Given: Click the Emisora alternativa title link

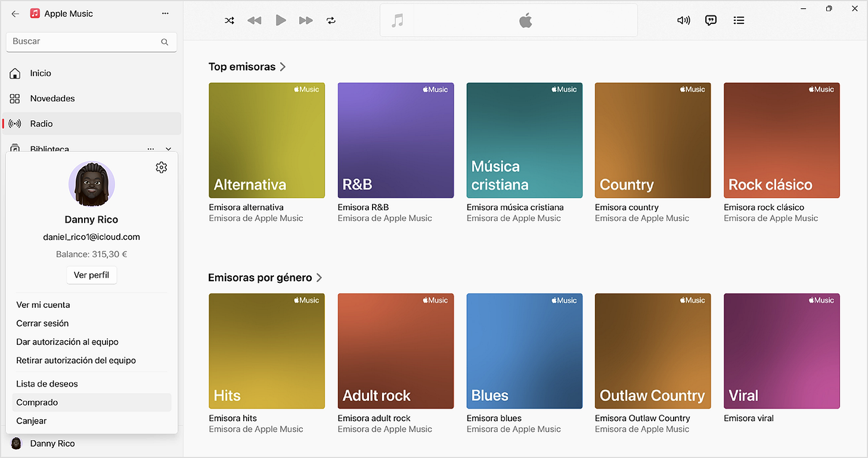Looking at the screenshot, I should pyautogui.click(x=246, y=207).
